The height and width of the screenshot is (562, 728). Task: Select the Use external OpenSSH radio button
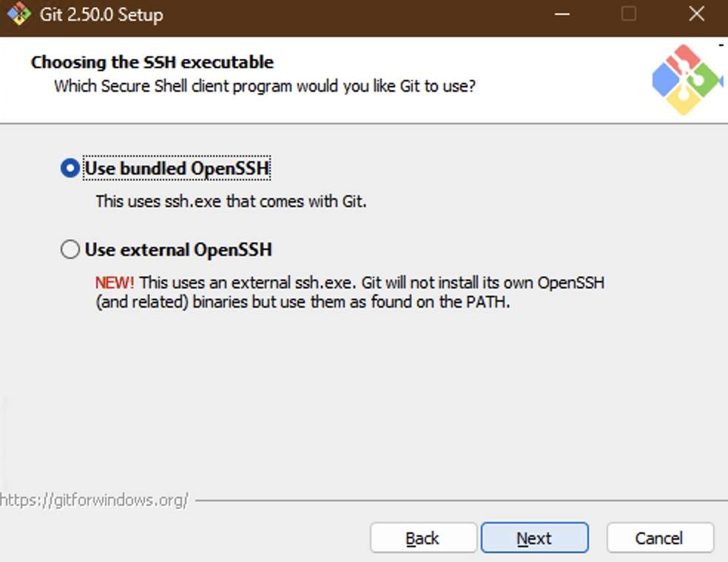pyautogui.click(x=70, y=249)
